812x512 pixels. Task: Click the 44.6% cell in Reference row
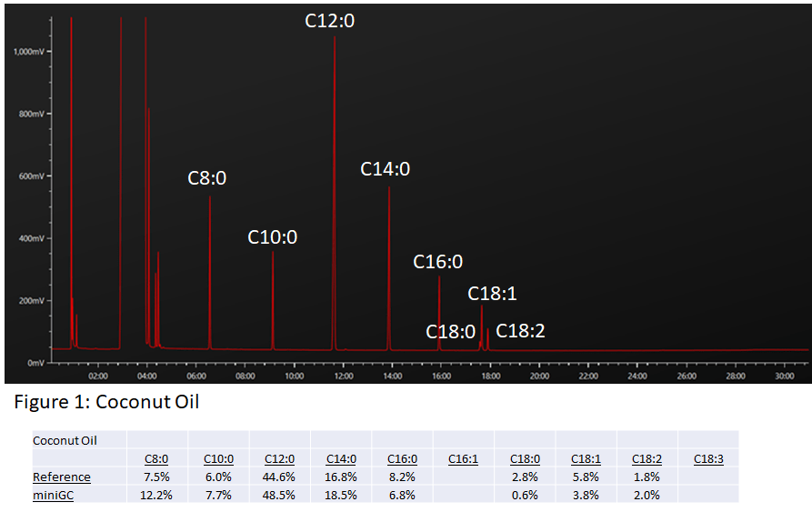tap(280, 477)
